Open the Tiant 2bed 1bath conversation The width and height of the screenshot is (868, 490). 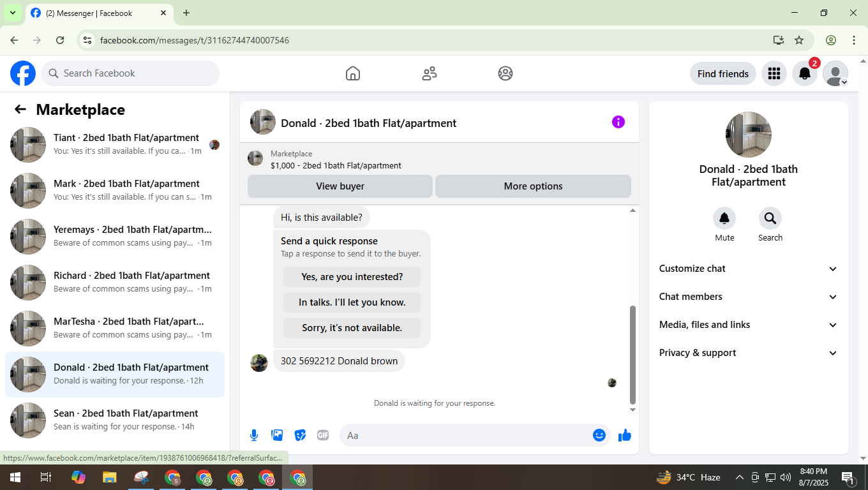pos(115,145)
